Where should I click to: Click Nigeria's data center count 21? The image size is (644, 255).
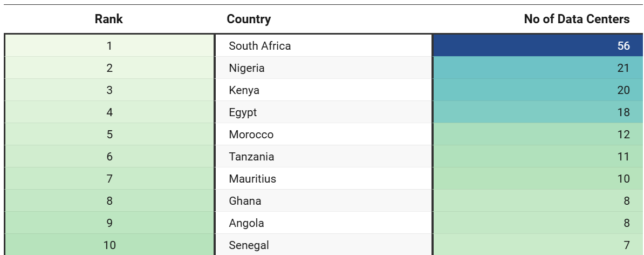pos(624,68)
